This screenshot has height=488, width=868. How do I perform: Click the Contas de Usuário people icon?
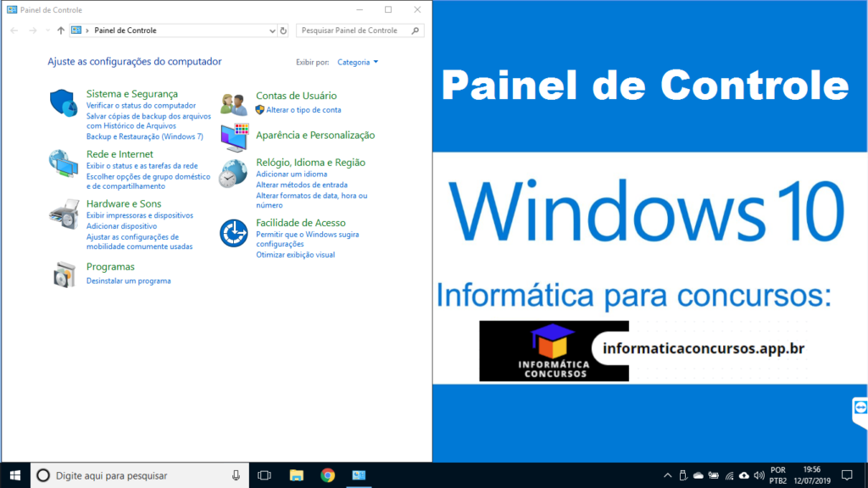pos(234,103)
